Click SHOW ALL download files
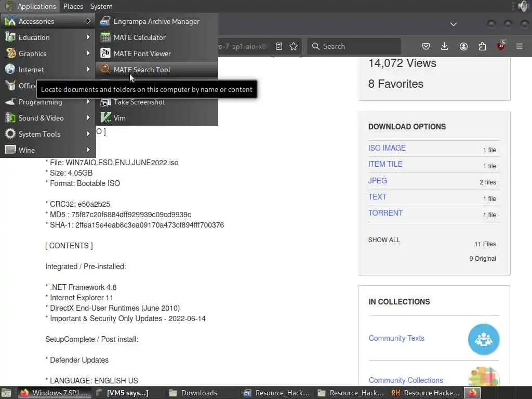532x399 pixels. click(x=384, y=240)
